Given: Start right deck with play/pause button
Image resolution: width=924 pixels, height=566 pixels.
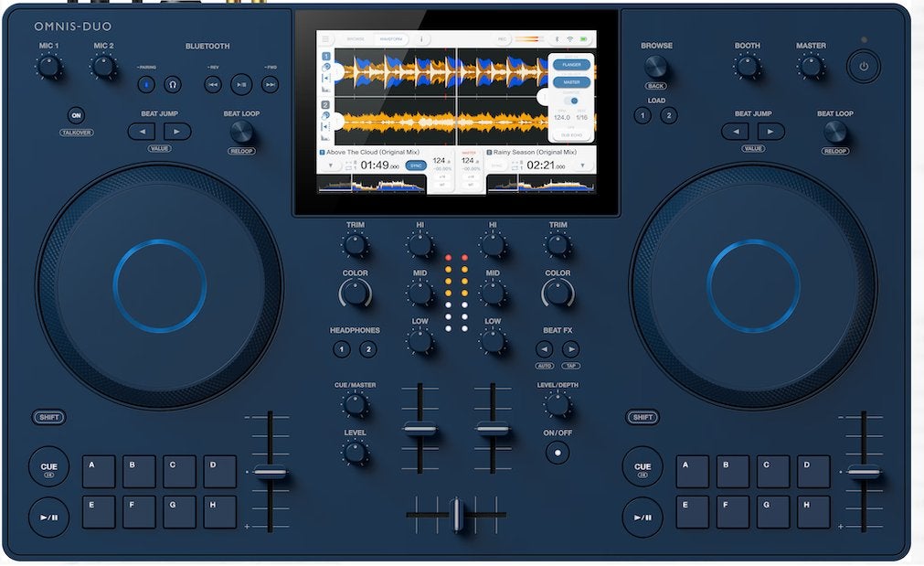Looking at the screenshot, I should pyautogui.click(x=643, y=517).
